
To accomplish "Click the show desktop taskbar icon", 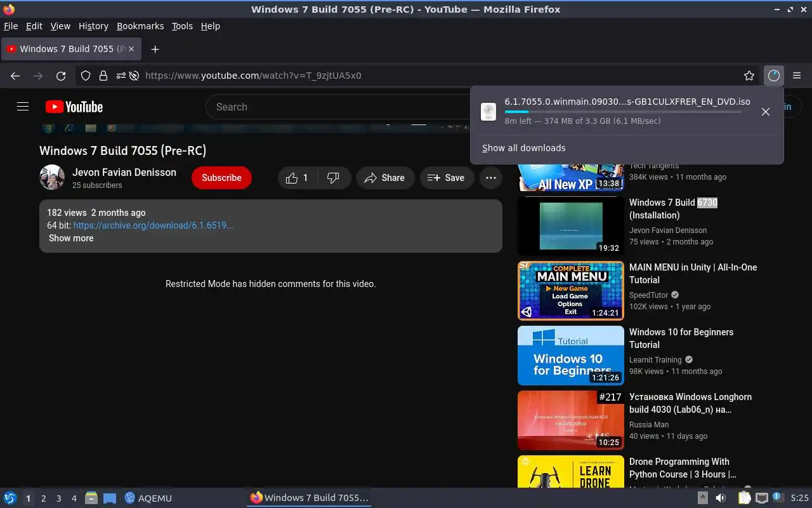I will coord(110,498).
